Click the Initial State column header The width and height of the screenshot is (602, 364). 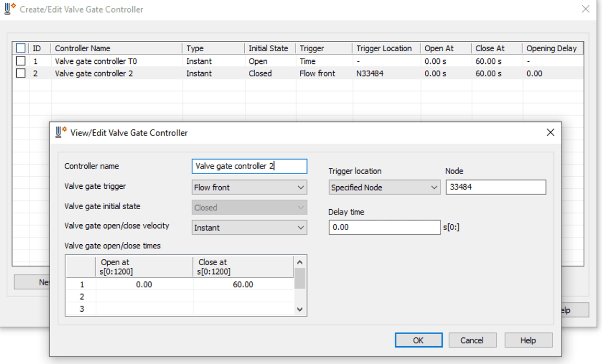pos(270,49)
